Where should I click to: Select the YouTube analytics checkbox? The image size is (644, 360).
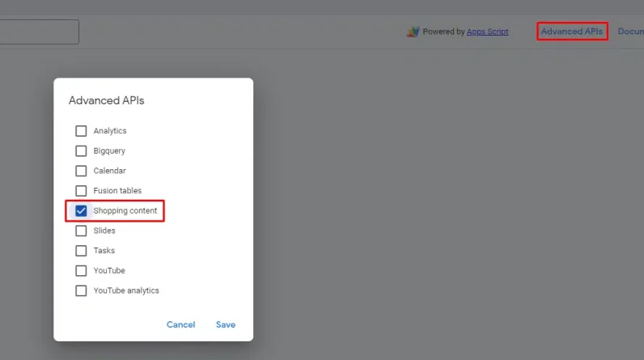click(81, 290)
